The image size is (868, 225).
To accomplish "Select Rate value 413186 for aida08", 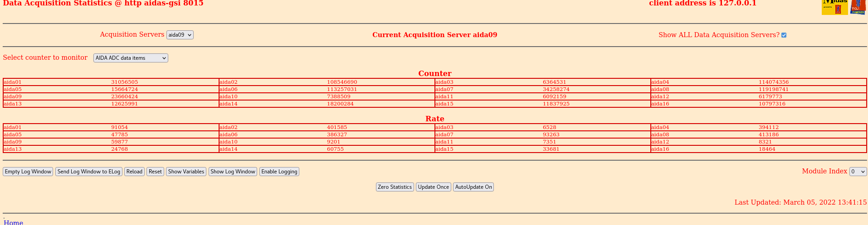I will click(769, 134).
